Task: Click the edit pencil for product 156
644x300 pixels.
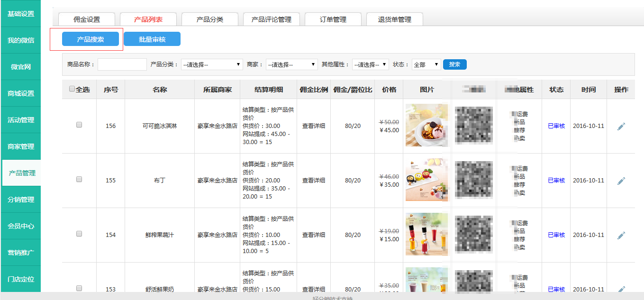Action: pyautogui.click(x=621, y=127)
